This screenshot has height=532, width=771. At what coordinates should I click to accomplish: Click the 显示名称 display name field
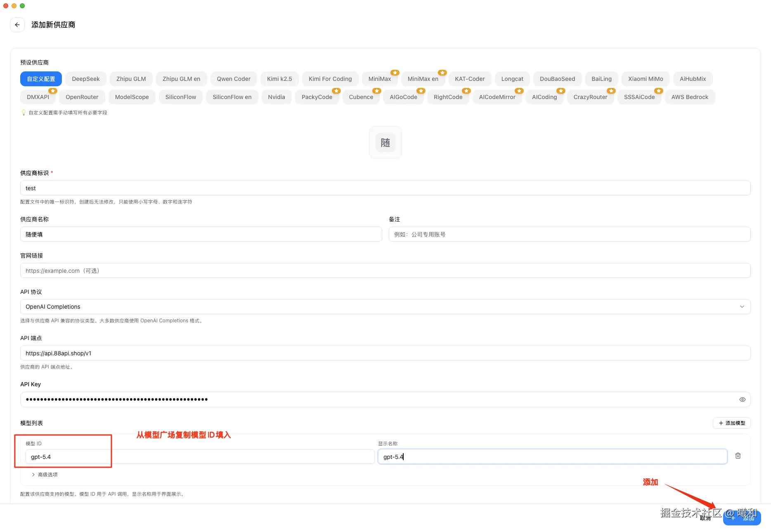tap(553, 456)
